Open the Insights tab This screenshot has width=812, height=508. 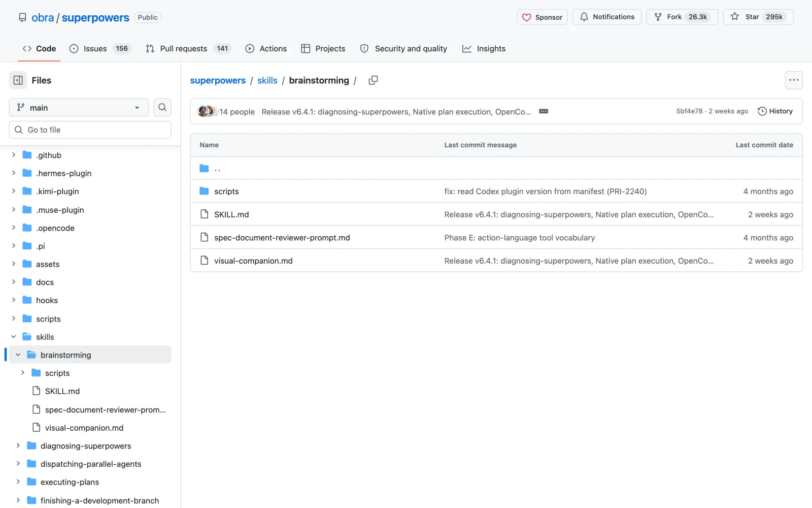coord(484,49)
